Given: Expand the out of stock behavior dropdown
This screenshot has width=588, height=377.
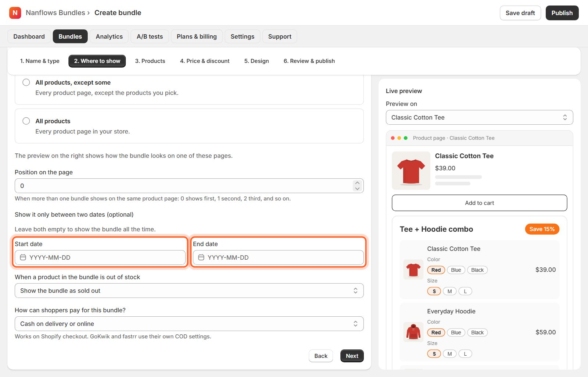Looking at the screenshot, I should point(189,291).
